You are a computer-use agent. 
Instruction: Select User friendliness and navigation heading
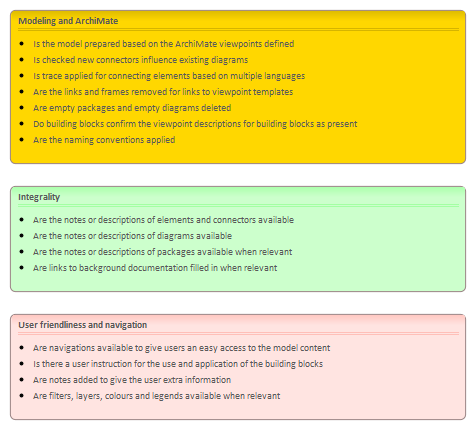pos(83,325)
